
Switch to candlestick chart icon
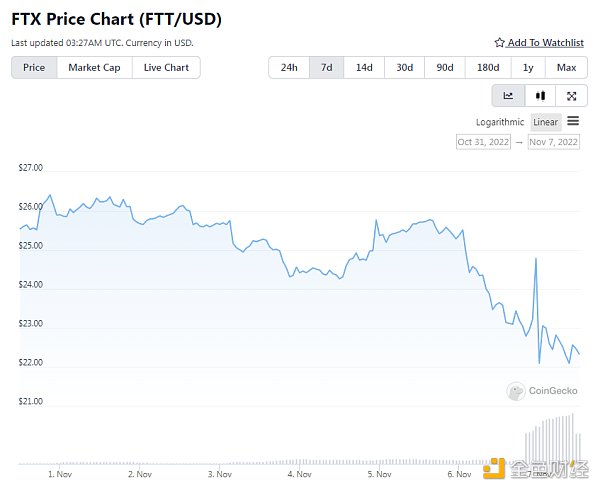tap(540, 96)
